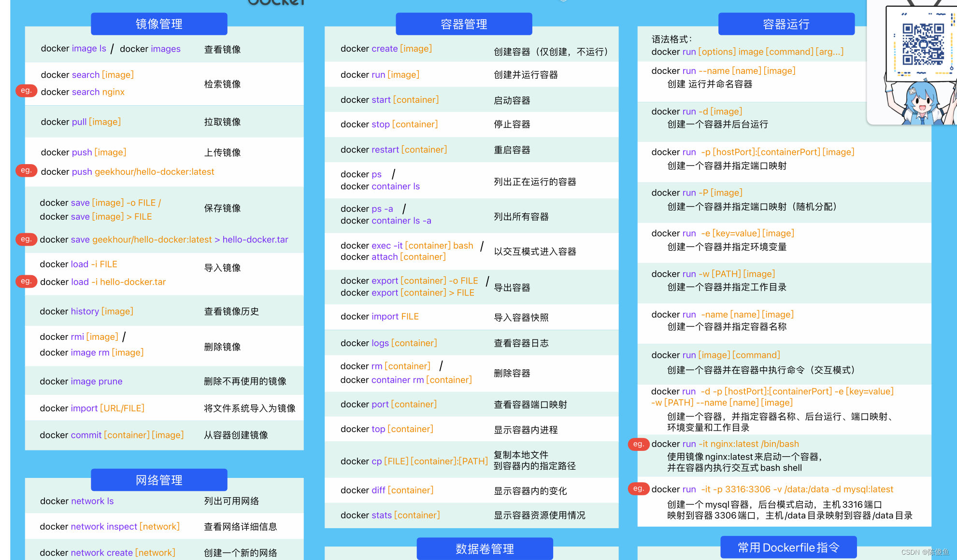Image resolution: width=957 pixels, height=560 pixels.
Task: Click the eg. badge beside docker load hello-docker.tar
Action: click(x=26, y=281)
